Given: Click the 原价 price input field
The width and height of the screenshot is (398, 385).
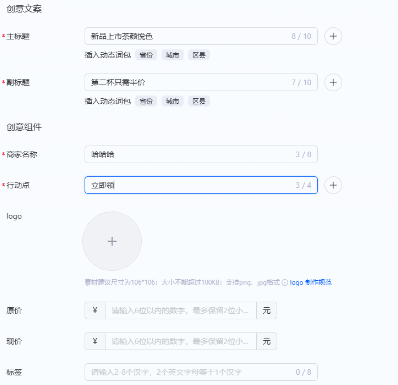Looking at the screenshot, I should point(181,310).
